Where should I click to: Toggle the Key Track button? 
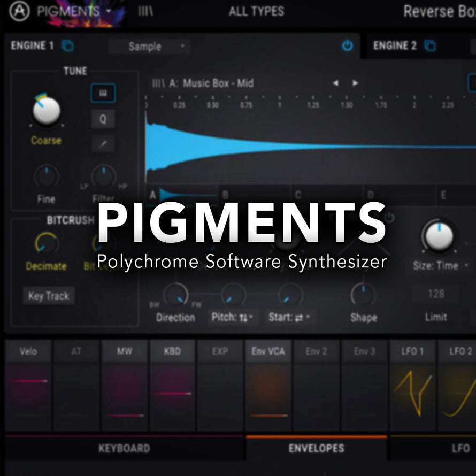(49, 295)
